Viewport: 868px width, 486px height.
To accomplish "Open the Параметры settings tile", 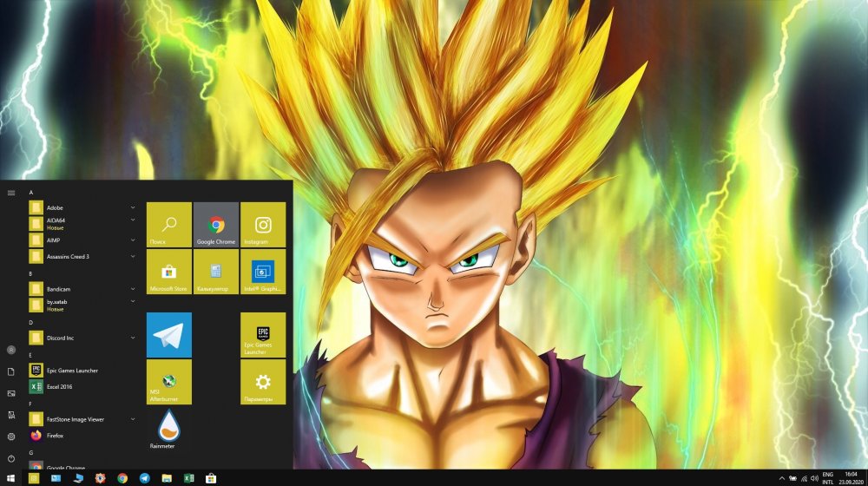I will point(262,382).
